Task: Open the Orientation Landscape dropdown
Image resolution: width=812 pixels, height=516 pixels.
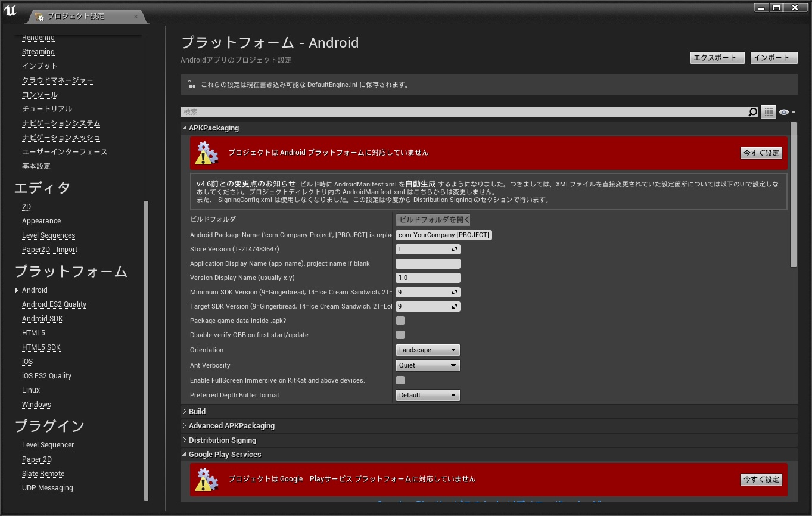Action: tap(428, 350)
